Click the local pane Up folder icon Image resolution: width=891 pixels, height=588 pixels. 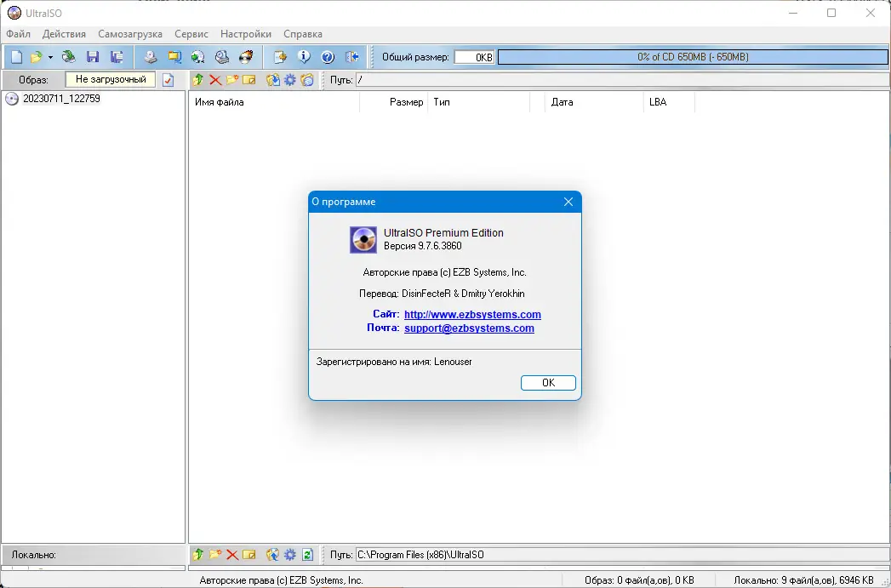[197, 555]
